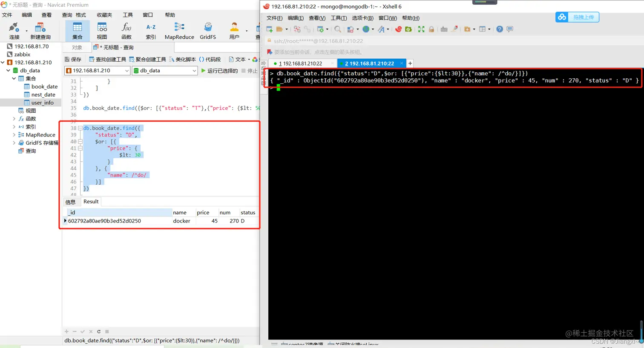This screenshot has width=644, height=348.
Task: Click the 拖拽上传 upload button
Action: point(577,17)
